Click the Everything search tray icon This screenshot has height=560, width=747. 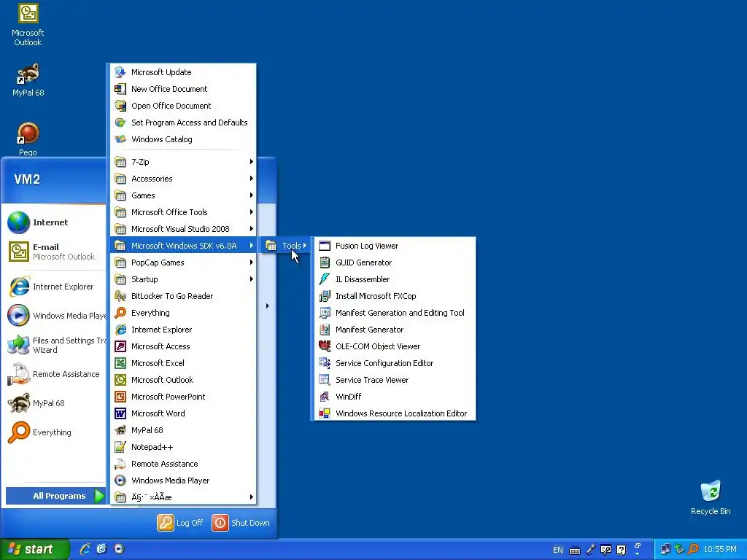pos(694,549)
